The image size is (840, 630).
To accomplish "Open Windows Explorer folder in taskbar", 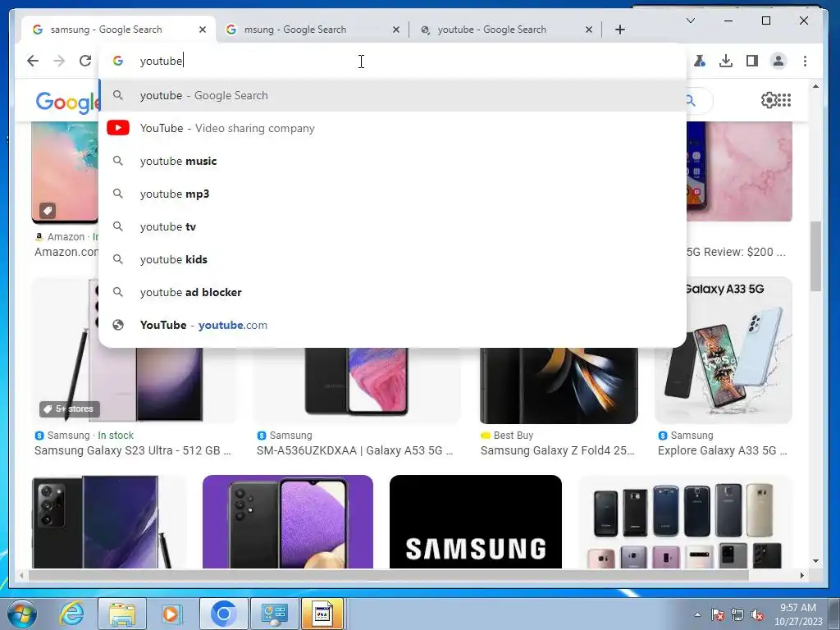I will pos(122,614).
